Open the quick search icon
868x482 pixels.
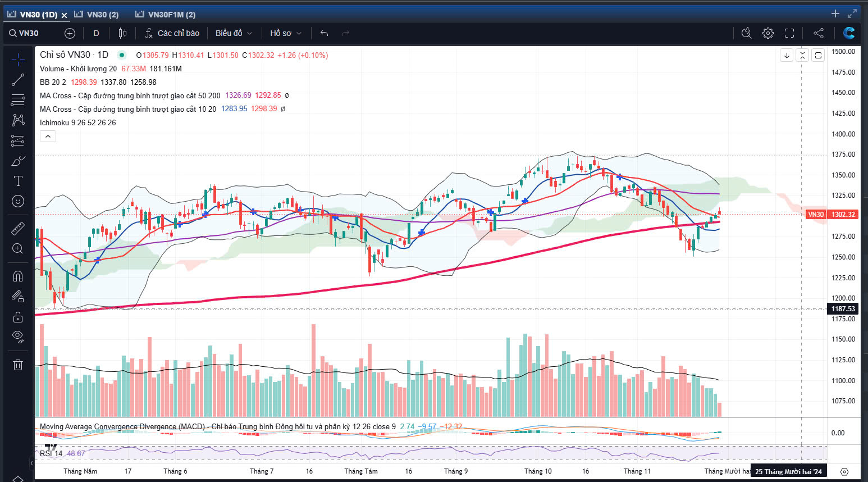(x=746, y=33)
